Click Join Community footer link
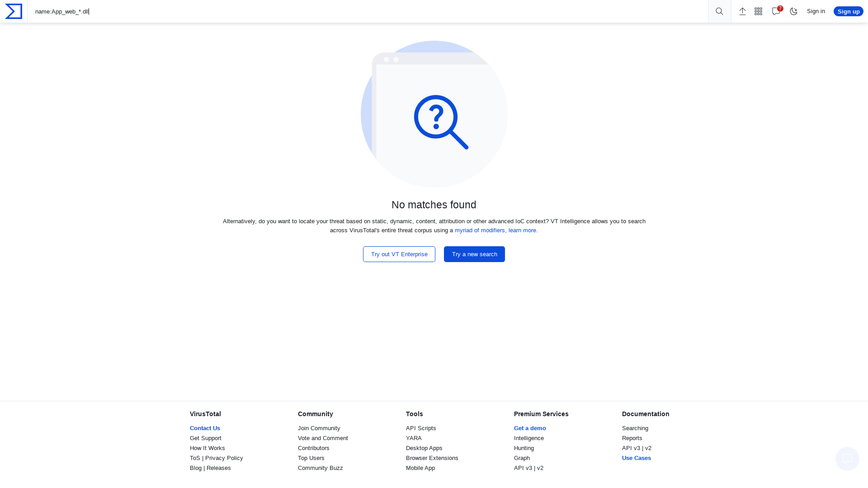 (x=319, y=428)
